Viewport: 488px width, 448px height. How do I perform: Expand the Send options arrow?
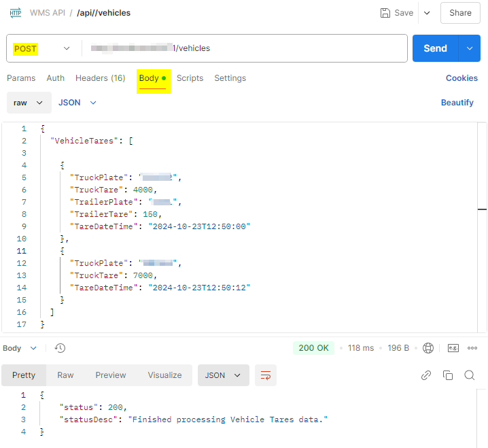(470, 48)
